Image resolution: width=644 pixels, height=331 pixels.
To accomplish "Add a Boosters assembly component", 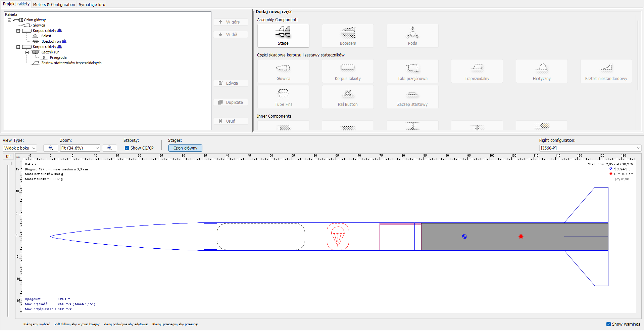I will tap(348, 36).
